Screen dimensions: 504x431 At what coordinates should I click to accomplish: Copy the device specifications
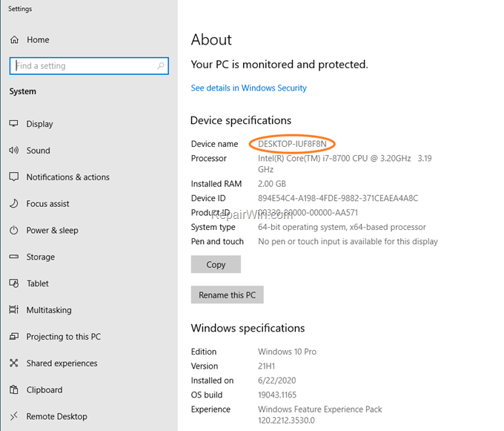216,264
